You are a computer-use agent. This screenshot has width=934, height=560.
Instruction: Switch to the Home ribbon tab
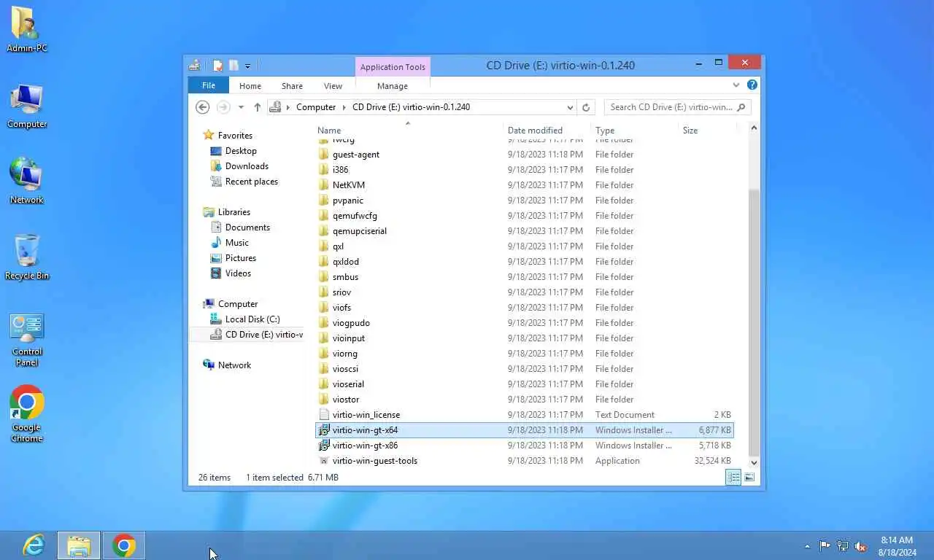(x=250, y=86)
